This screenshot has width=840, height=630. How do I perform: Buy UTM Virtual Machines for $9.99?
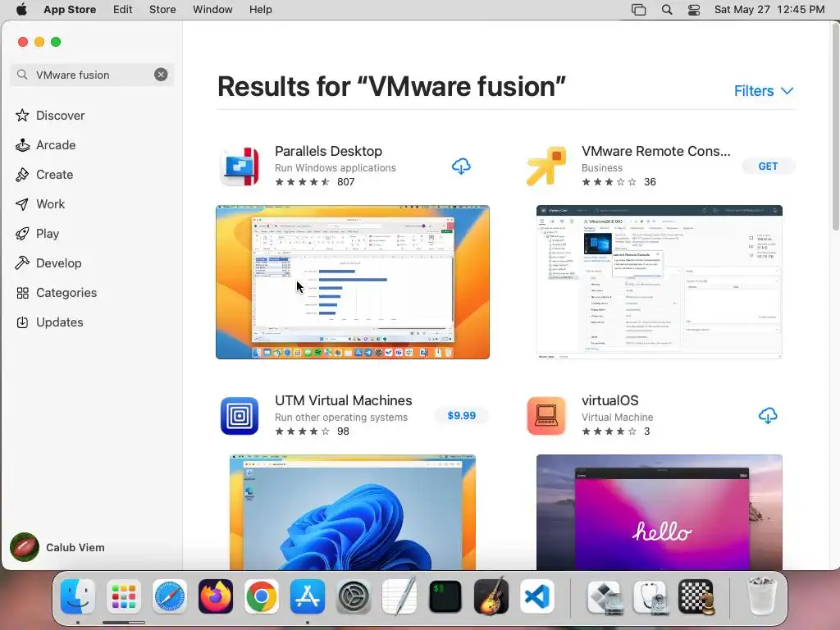click(x=461, y=415)
